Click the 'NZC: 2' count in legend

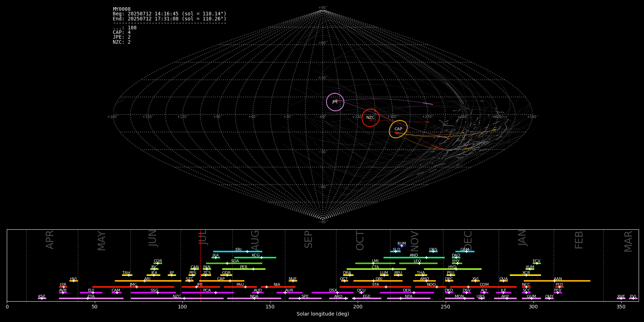(x=122, y=42)
